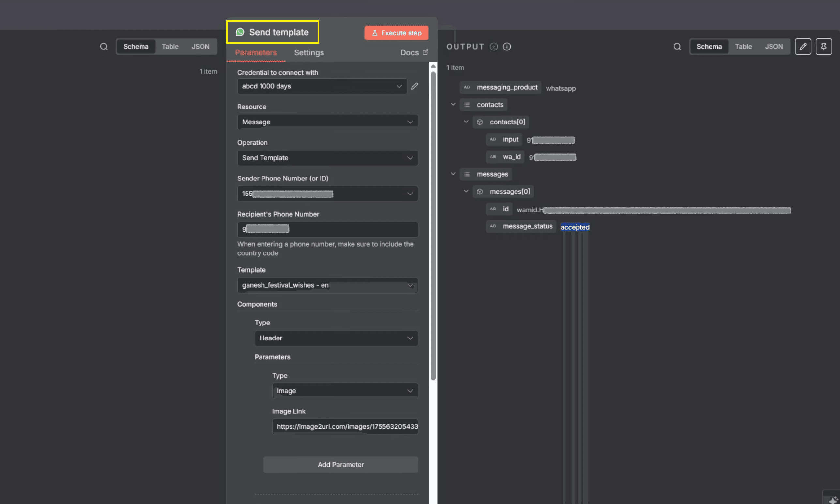The height and width of the screenshot is (504, 840).
Task: Switch to the Settings tab
Action: (x=309, y=53)
